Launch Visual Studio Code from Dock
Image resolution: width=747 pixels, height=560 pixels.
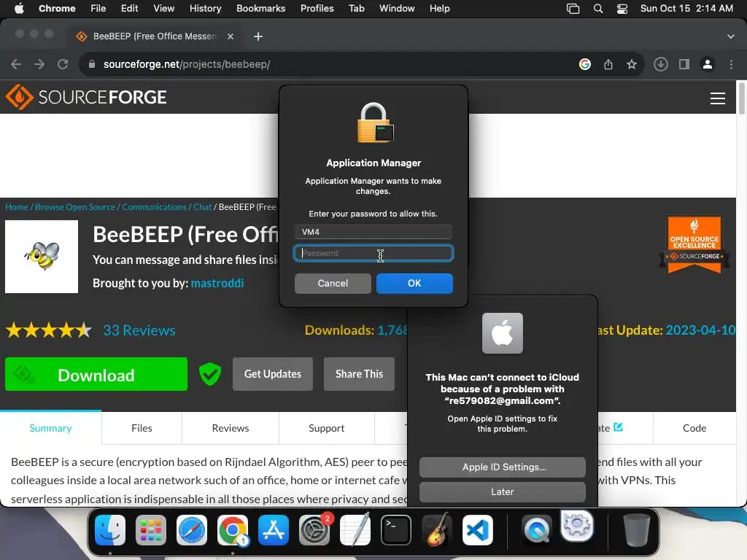[477, 530]
